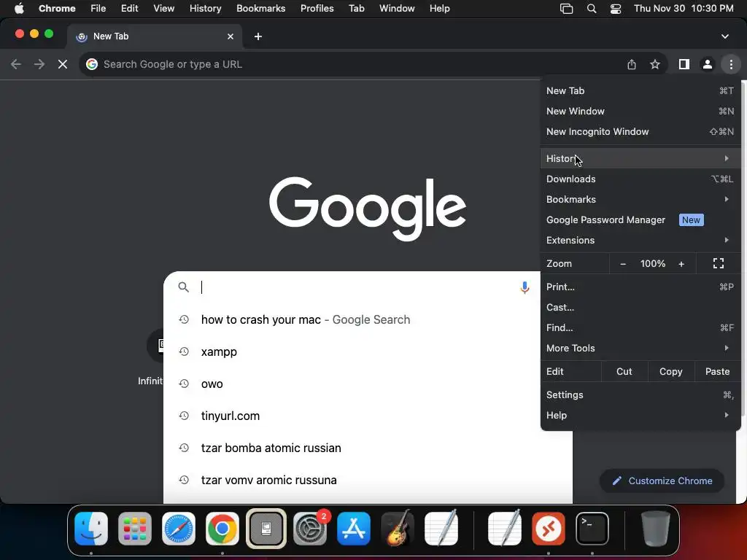Viewport: 747px width, 560px height.
Task: Open the Profiles menu in menu bar
Action: coord(317,9)
